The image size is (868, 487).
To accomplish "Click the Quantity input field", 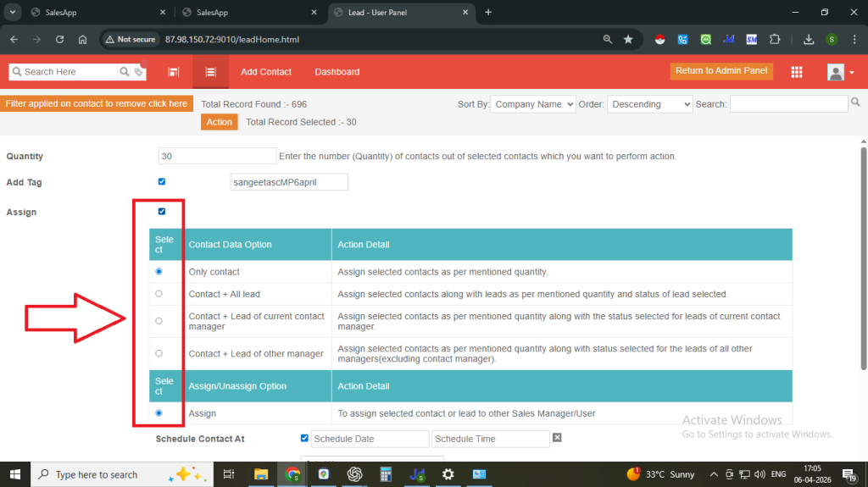I will (217, 156).
